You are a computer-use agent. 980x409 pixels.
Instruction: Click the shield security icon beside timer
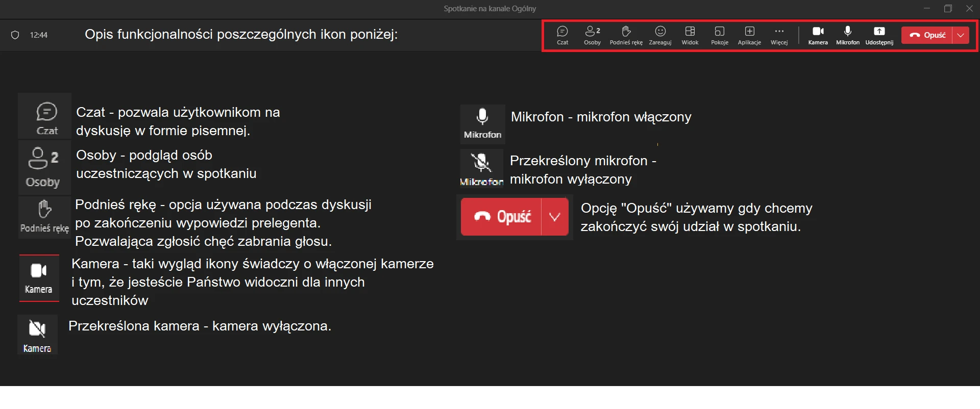pyautogui.click(x=15, y=35)
